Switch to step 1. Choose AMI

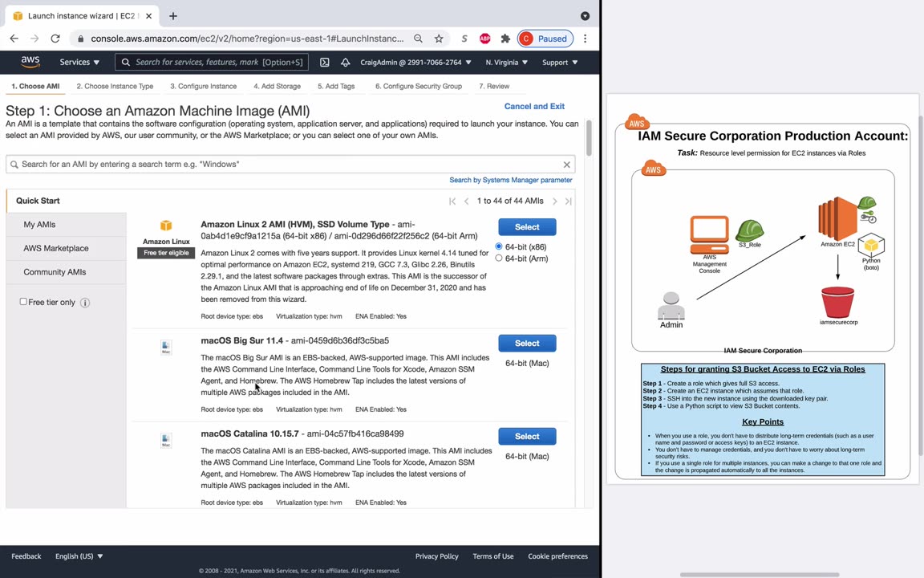[x=35, y=86]
